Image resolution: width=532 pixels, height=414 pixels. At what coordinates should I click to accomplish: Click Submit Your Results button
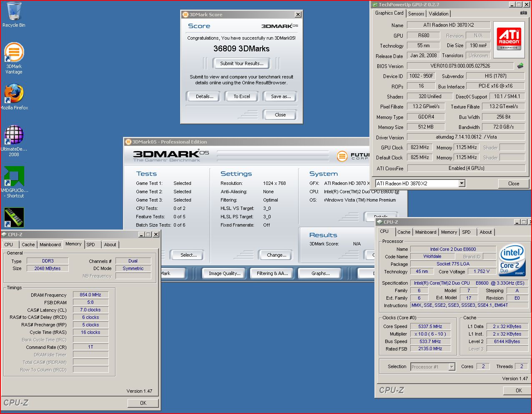point(242,63)
